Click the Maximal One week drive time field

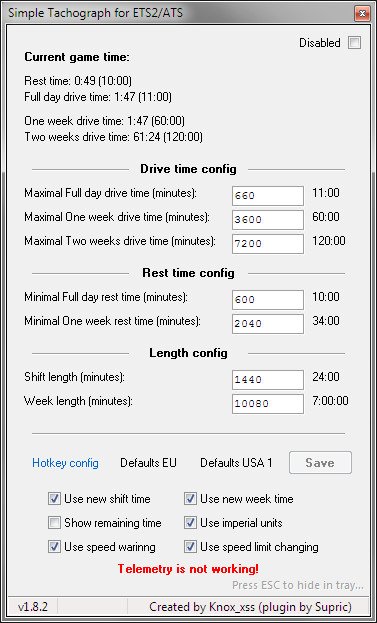tap(268, 220)
